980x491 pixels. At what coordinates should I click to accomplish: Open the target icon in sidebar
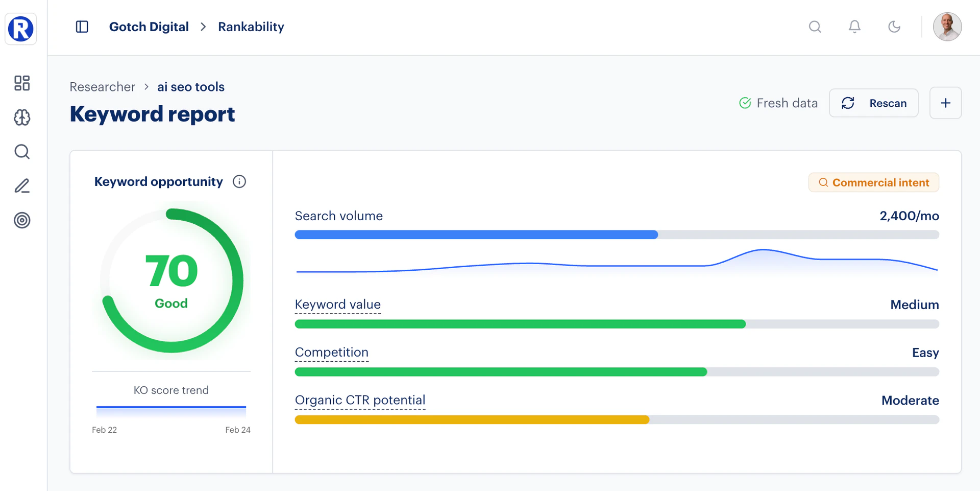pyautogui.click(x=22, y=220)
